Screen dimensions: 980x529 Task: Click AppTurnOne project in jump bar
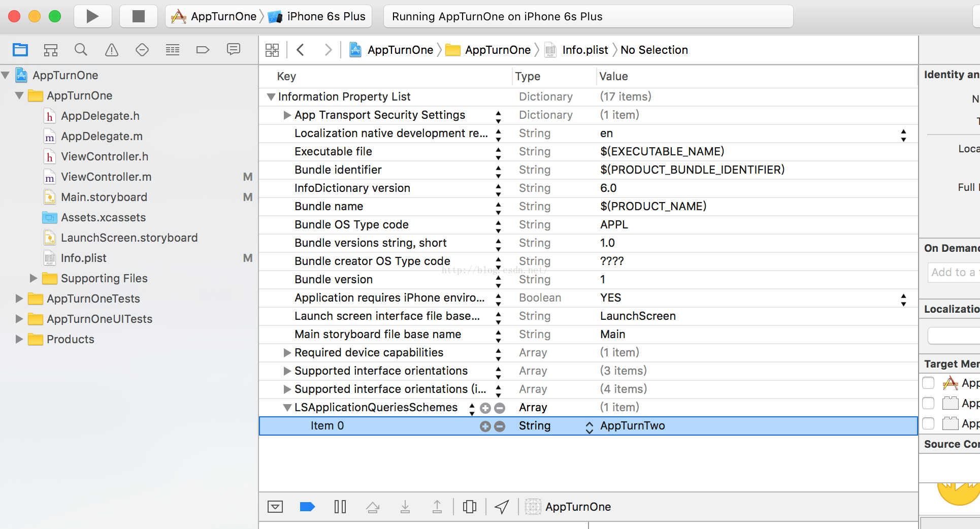pos(391,50)
